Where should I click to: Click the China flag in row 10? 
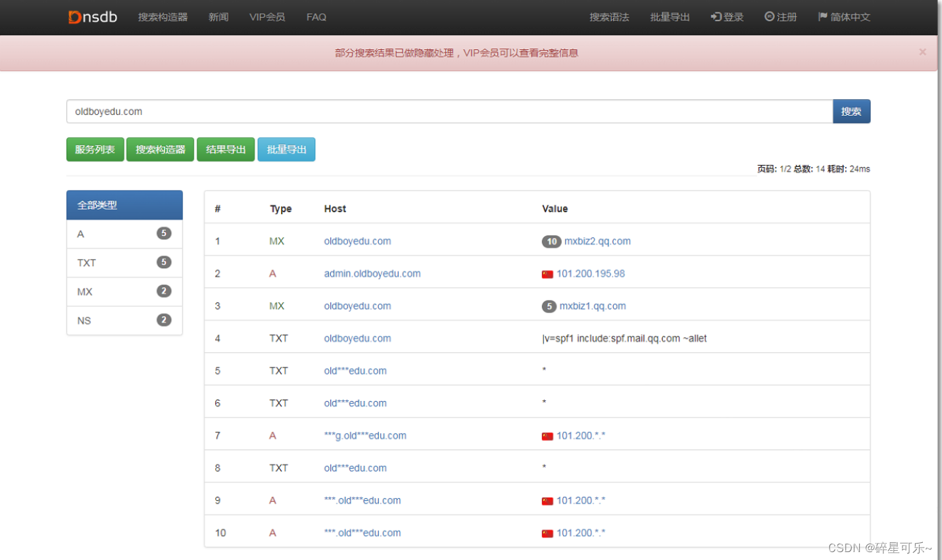tap(547, 534)
